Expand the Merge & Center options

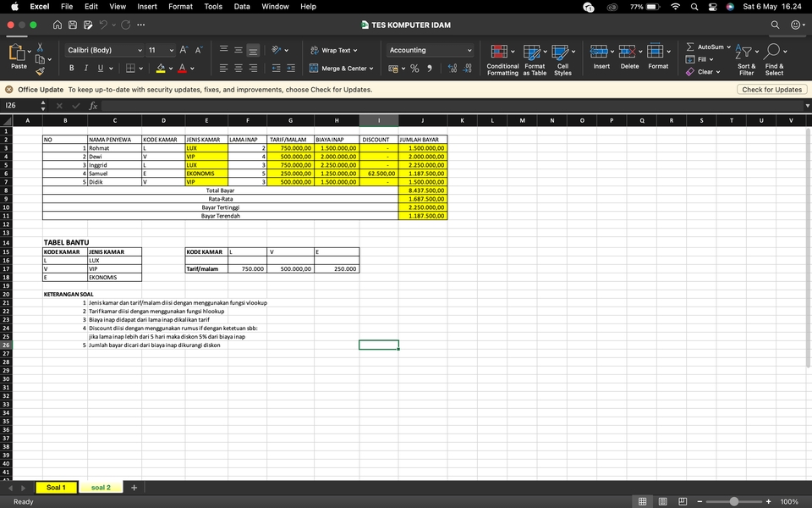370,68
